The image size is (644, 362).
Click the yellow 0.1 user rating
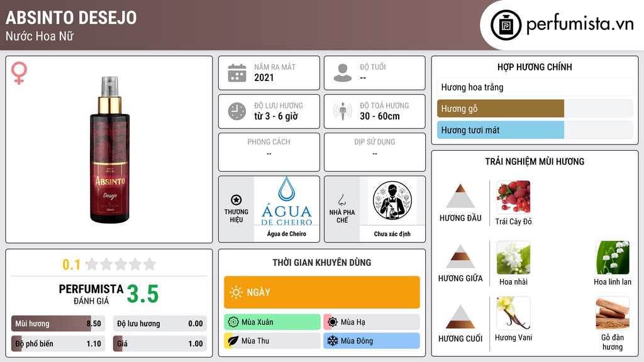pyautogui.click(x=71, y=265)
